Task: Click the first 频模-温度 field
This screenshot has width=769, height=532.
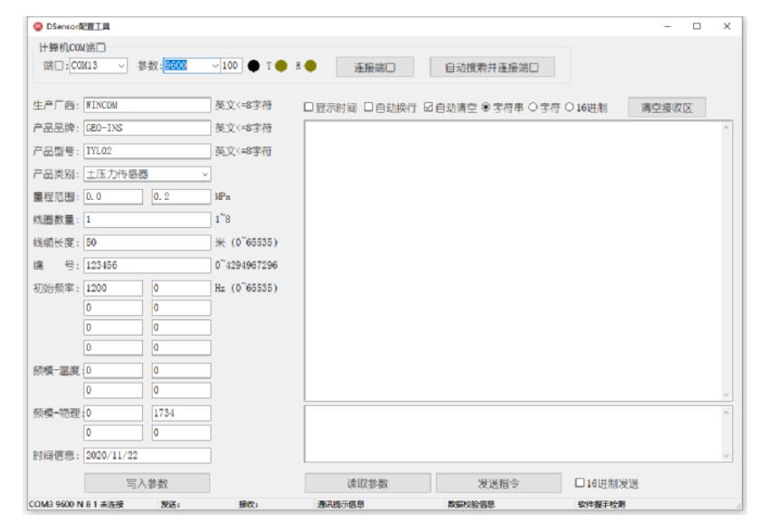Action: [113, 370]
